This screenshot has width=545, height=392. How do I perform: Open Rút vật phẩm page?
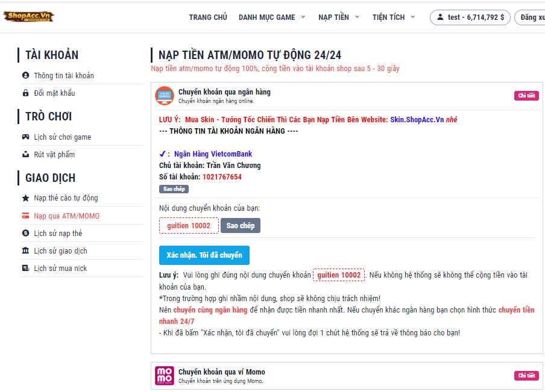pos(54,155)
